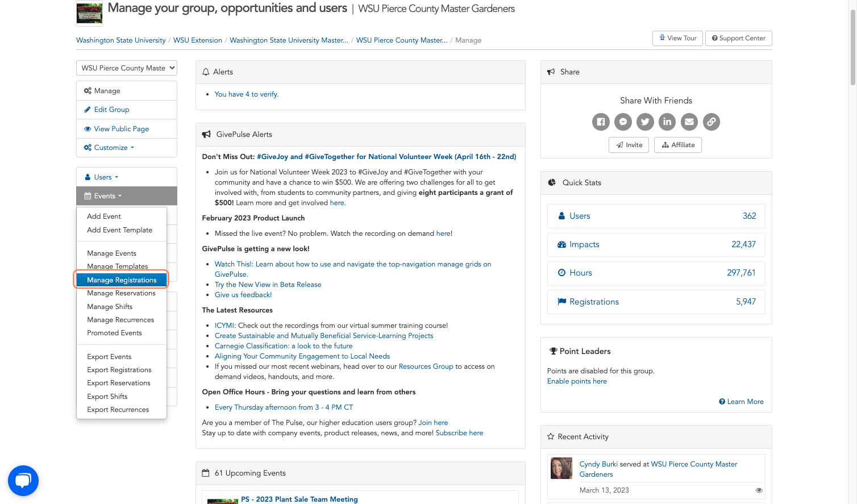Image resolution: width=857 pixels, height=504 pixels.
Task: Share the group by email icon
Action: (689, 122)
